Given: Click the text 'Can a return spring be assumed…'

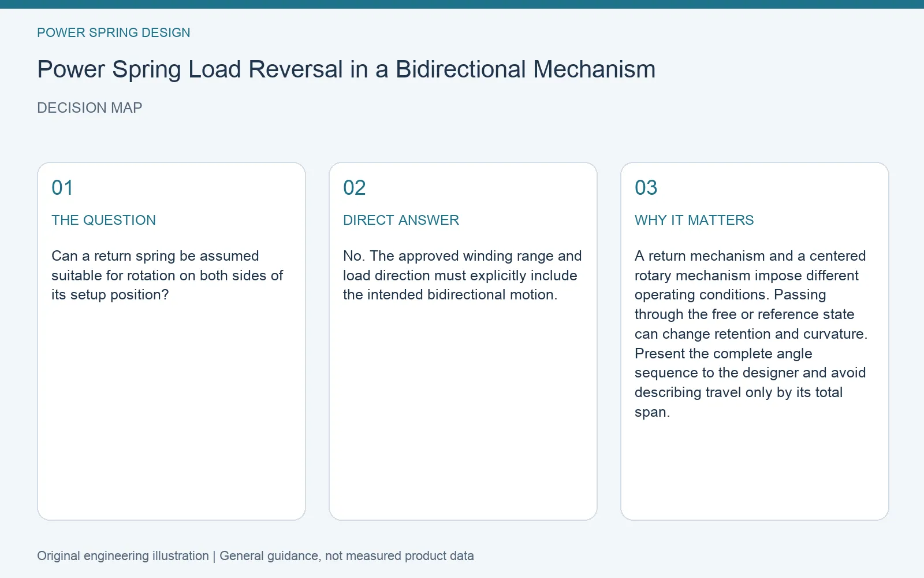Looking at the screenshot, I should pyautogui.click(x=167, y=275).
